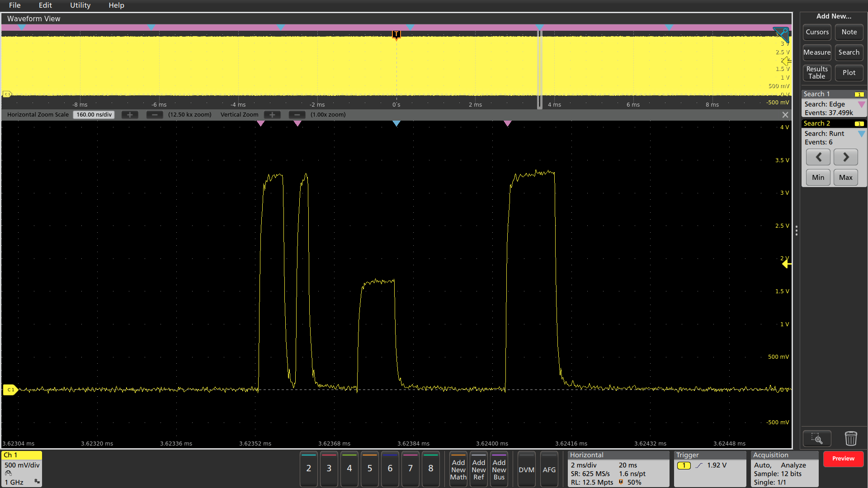Open the Results Table
Viewport: 868px width, 488px height.
817,73
